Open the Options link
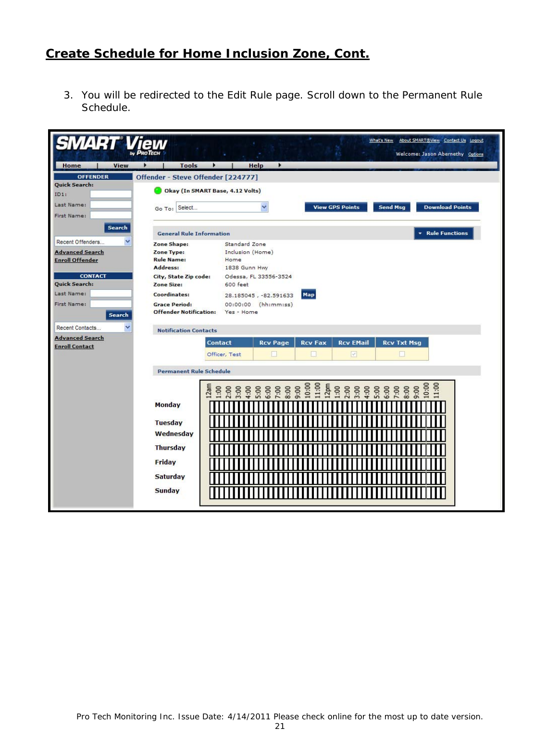The image size is (560, 740). (475, 155)
